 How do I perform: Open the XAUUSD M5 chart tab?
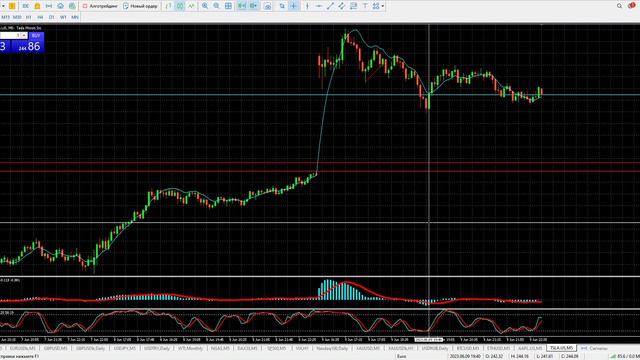368,348
